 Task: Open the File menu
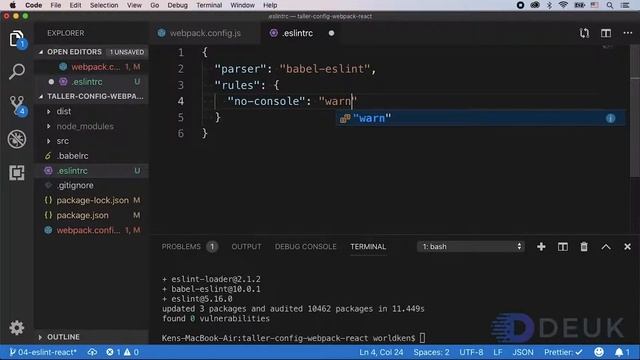(x=56, y=5)
